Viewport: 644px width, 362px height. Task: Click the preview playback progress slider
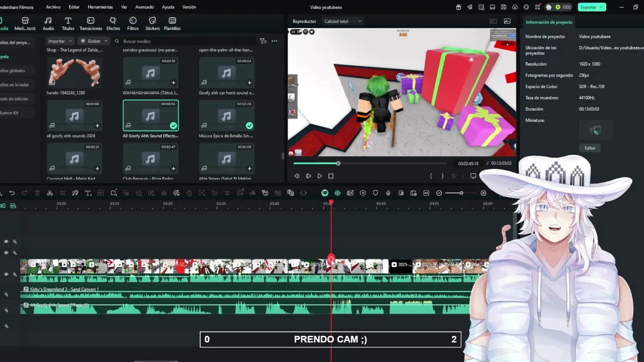[x=370, y=163]
